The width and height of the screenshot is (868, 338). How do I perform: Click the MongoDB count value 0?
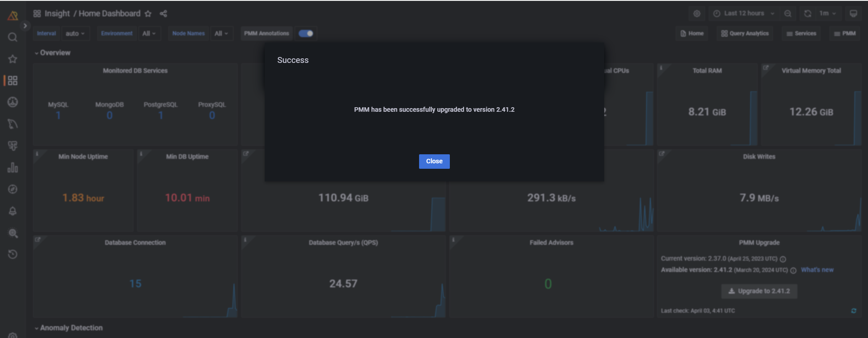pos(110,116)
